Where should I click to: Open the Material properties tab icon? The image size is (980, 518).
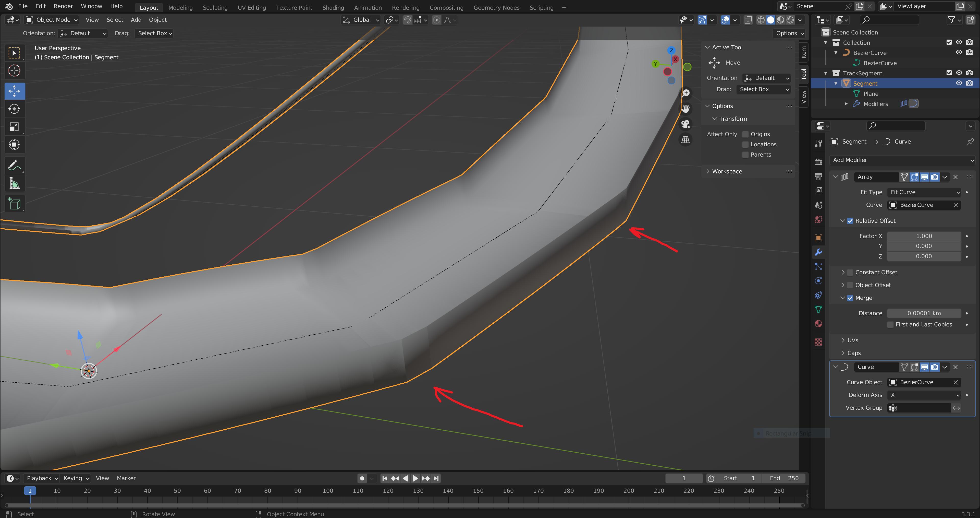coord(818,324)
